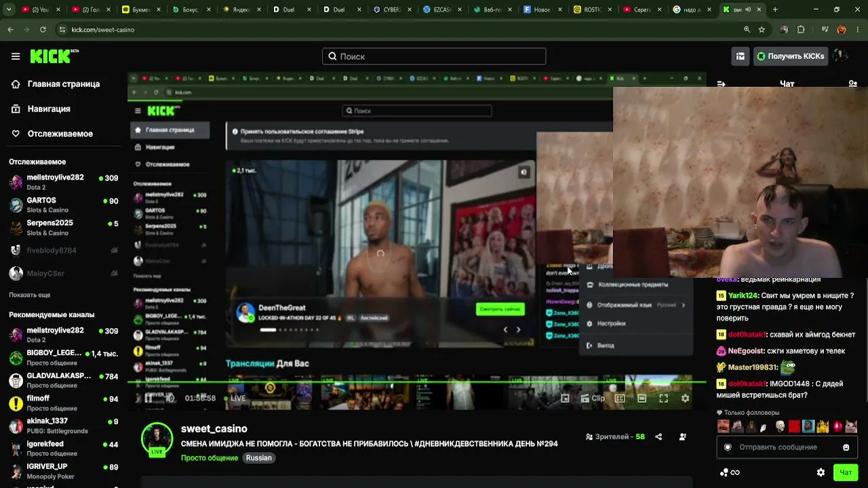
Task: Open Навигация in the sidebar
Action: 49,108
